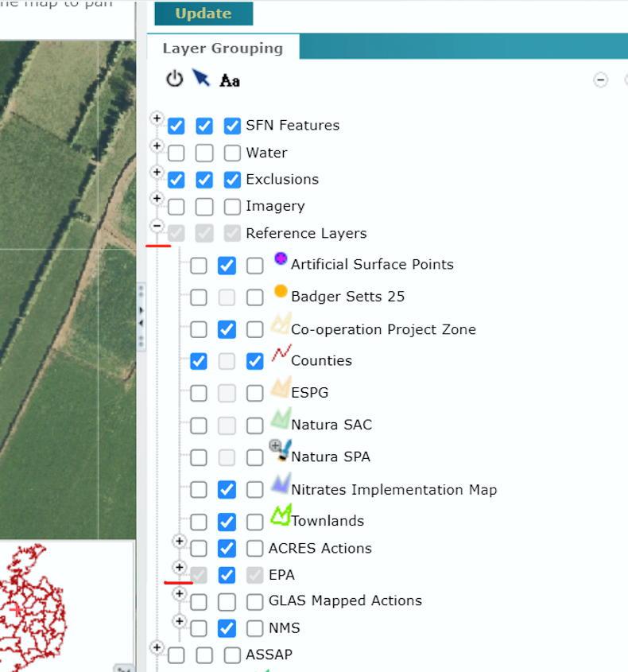Click the collapse-all minus circle icon
This screenshot has height=672, width=628.
click(x=601, y=80)
